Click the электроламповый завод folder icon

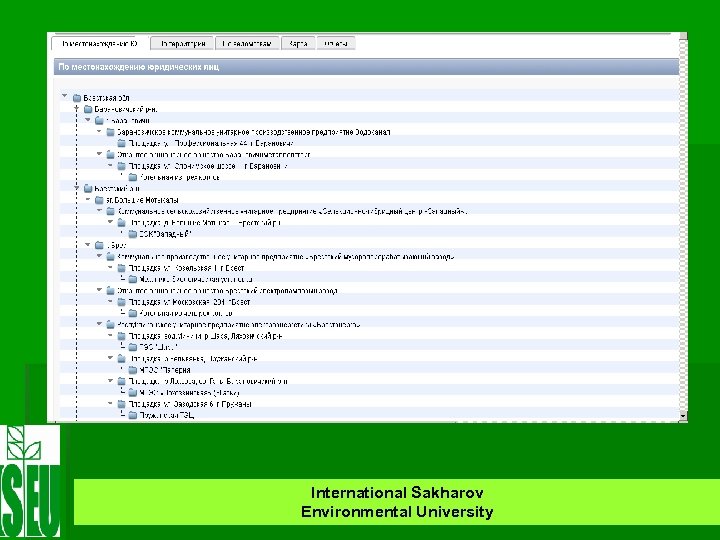pyautogui.click(x=111, y=291)
